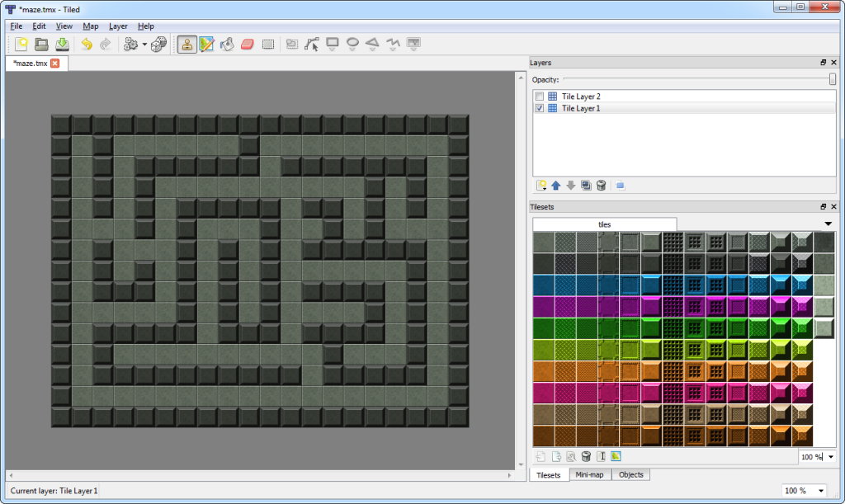Switch to the Mini-map tab

click(x=591, y=475)
